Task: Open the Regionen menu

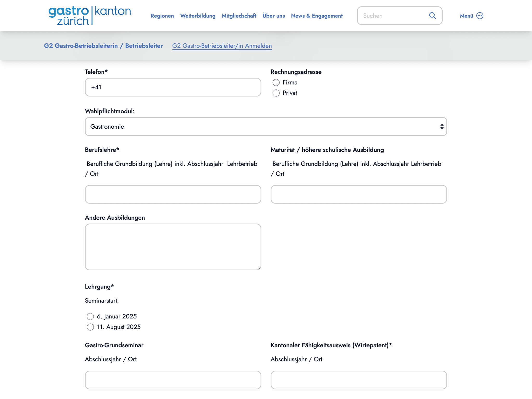Action: (x=162, y=16)
